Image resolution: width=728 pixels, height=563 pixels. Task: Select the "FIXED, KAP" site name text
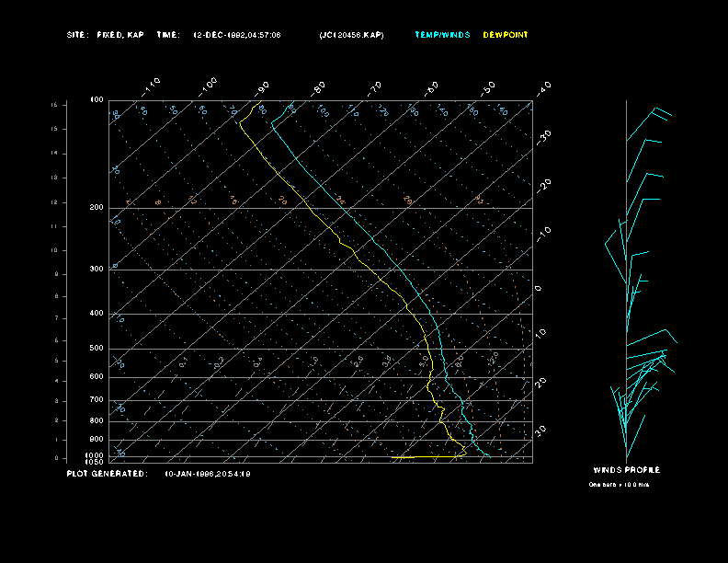point(120,35)
